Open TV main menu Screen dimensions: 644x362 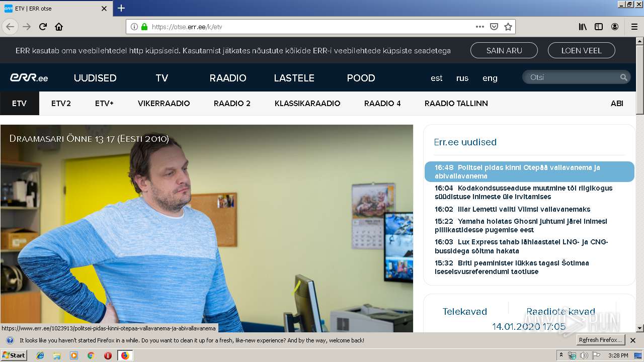tap(162, 78)
